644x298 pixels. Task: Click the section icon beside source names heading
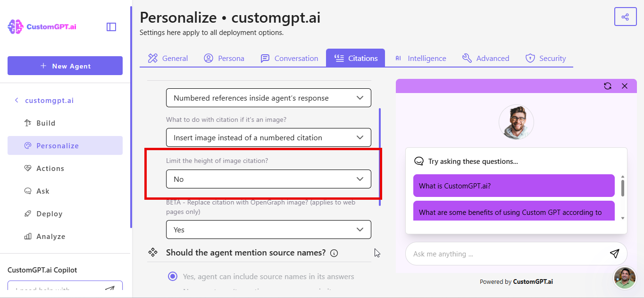click(x=153, y=253)
